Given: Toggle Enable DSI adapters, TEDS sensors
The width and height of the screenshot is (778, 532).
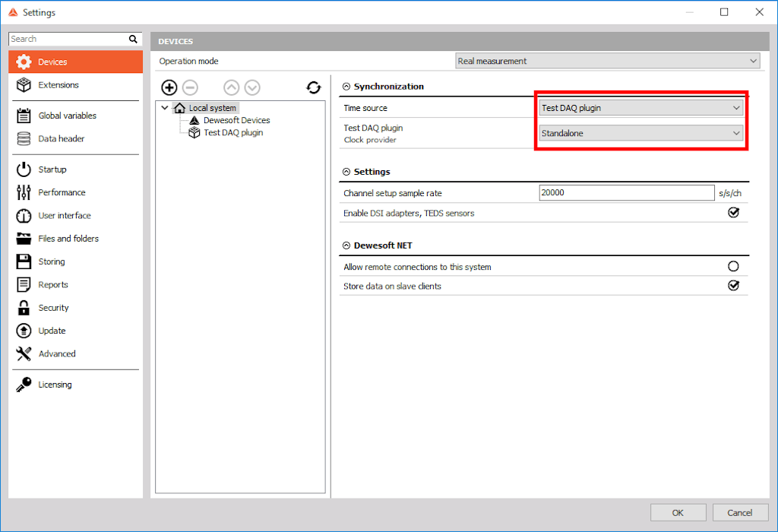Looking at the screenshot, I should click(733, 212).
